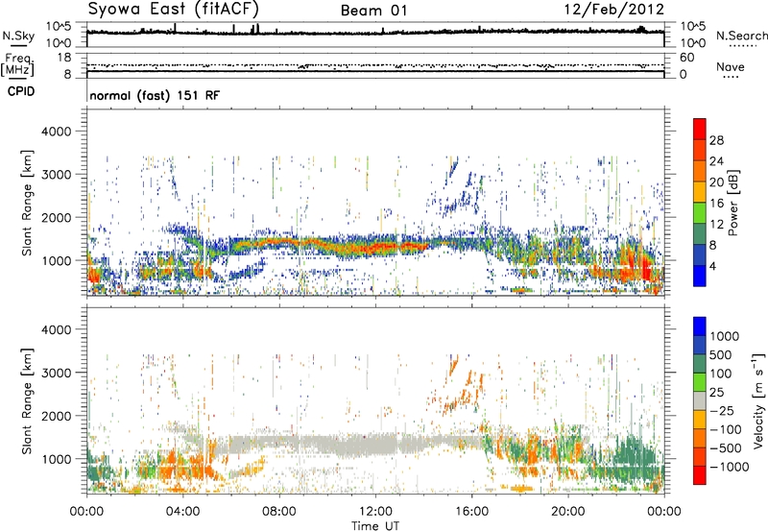Click the "18" frequency tick label

64,58
